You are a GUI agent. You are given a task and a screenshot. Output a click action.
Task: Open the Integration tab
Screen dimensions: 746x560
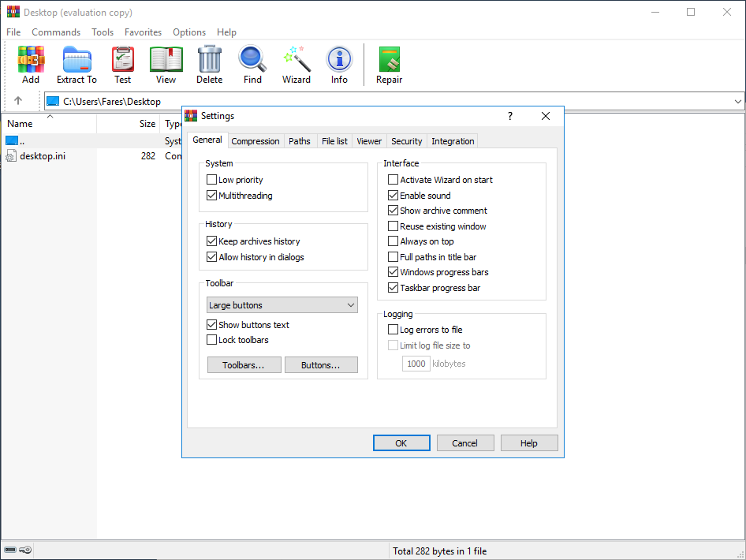453,141
